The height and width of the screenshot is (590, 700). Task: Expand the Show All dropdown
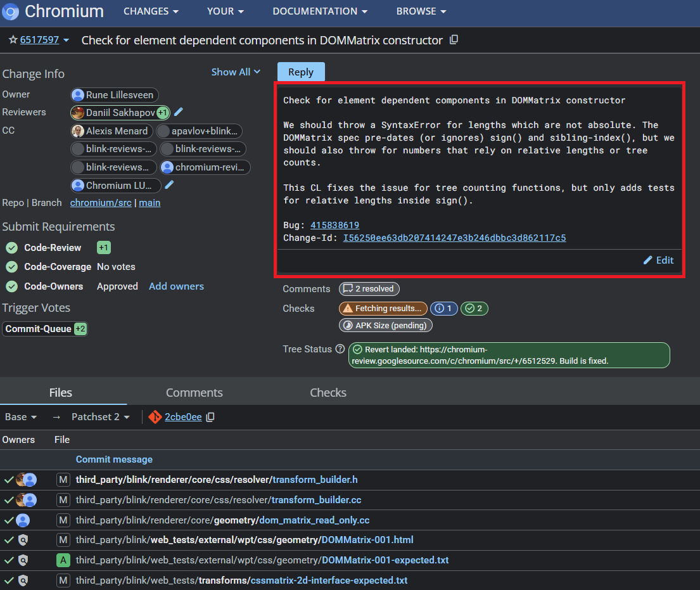coord(236,72)
